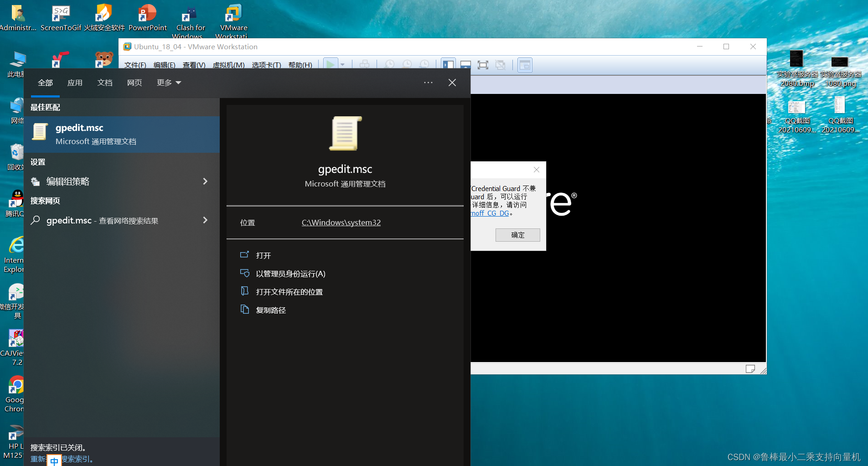Click 确定 button in Credential Guard dialog

pyautogui.click(x=518, y=235)
